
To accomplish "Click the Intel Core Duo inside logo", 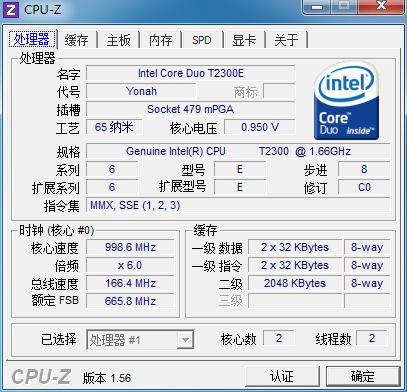I will click(x=347, y=101).
